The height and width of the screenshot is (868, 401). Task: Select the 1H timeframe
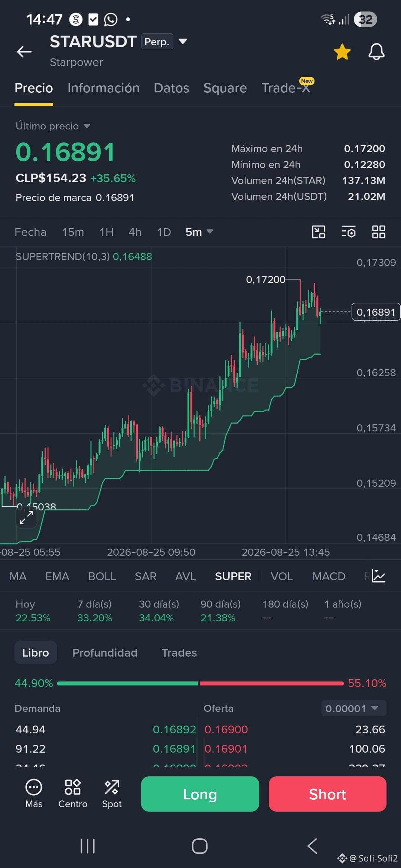pos(107,232)
